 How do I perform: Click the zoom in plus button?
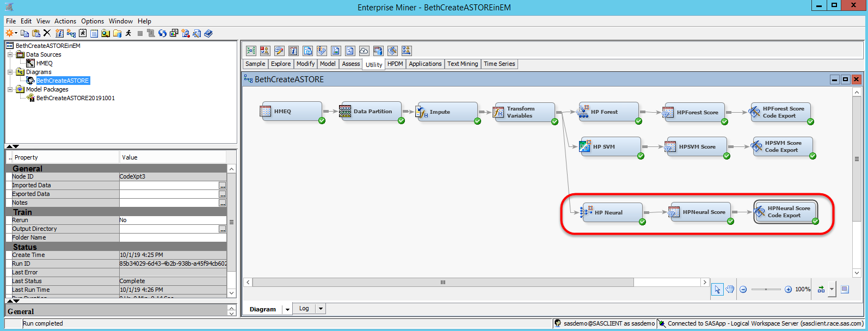[788, 289]
